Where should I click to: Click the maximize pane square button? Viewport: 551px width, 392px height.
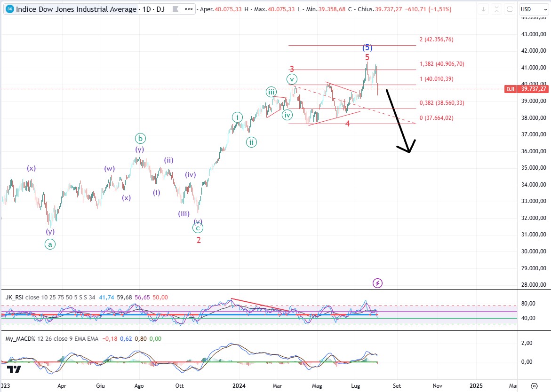tap(510, 9)
